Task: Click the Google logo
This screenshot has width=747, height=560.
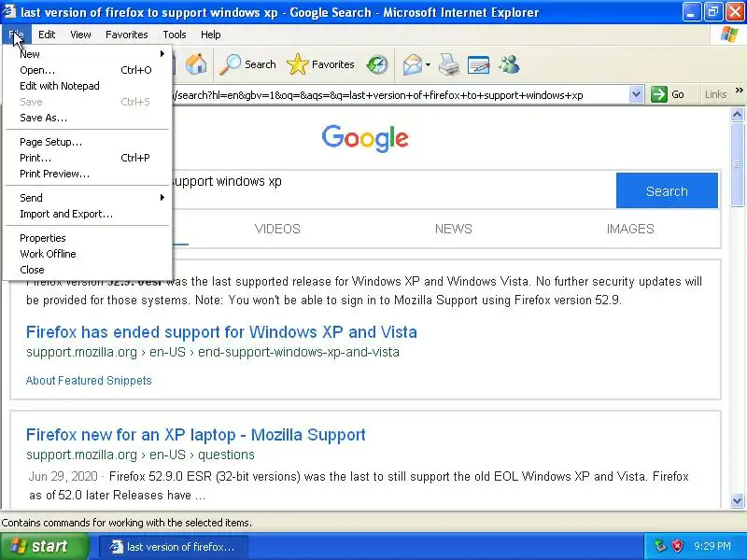Action: click(365, 138)
